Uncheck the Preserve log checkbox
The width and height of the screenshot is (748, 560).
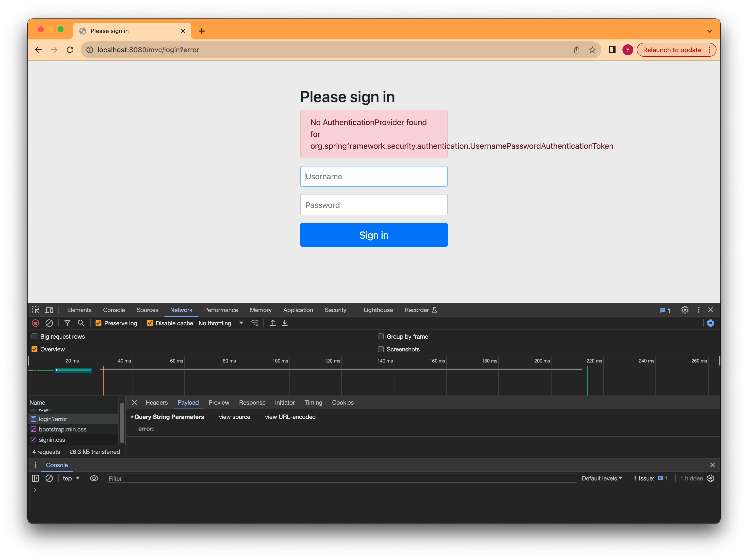pos(98,323)
